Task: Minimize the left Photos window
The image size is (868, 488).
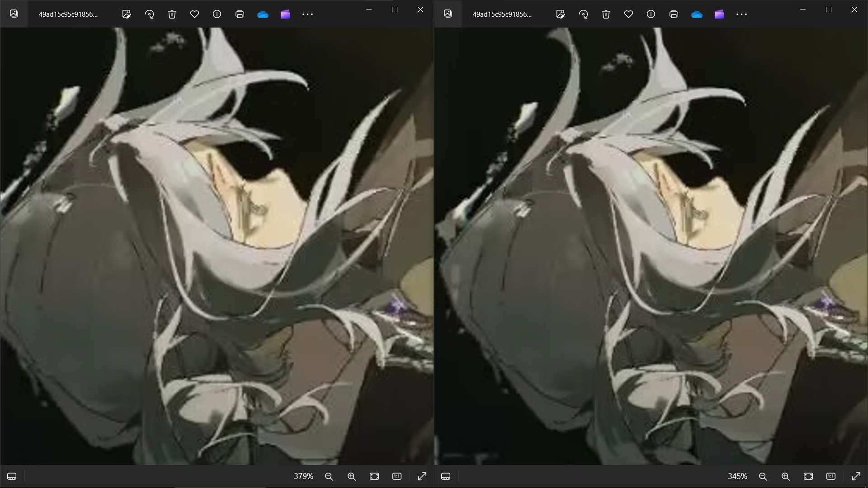Action: [369, 9]
